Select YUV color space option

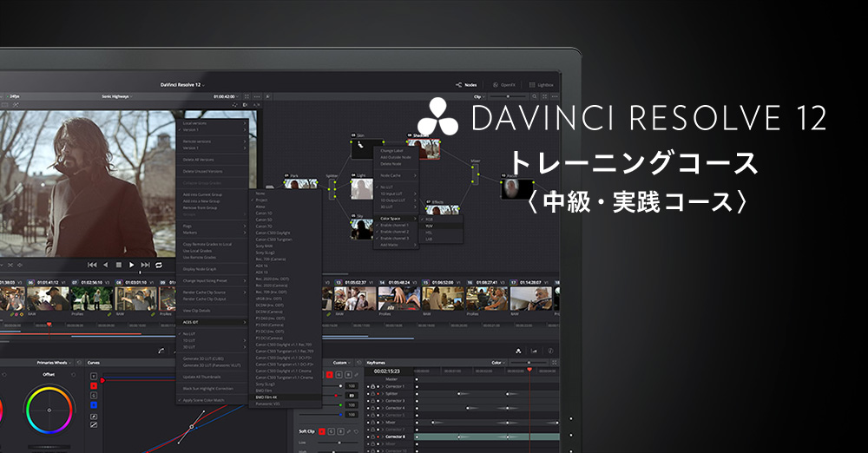coord(430,226)
